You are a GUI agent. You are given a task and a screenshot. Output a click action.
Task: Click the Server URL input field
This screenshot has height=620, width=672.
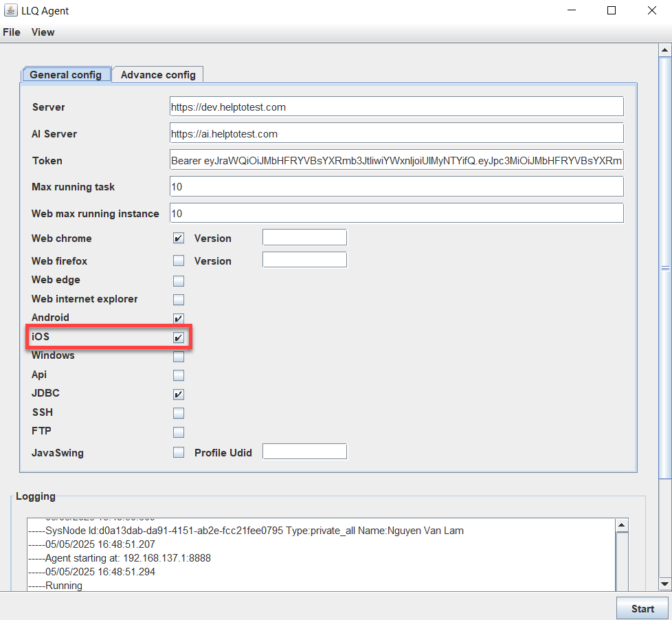click(396, 107)
